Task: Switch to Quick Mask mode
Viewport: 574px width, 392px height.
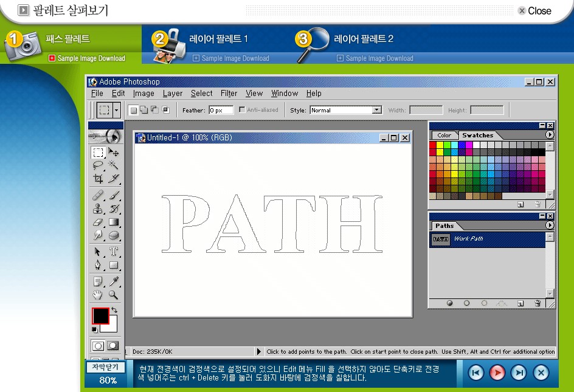Action: [113, 346]
